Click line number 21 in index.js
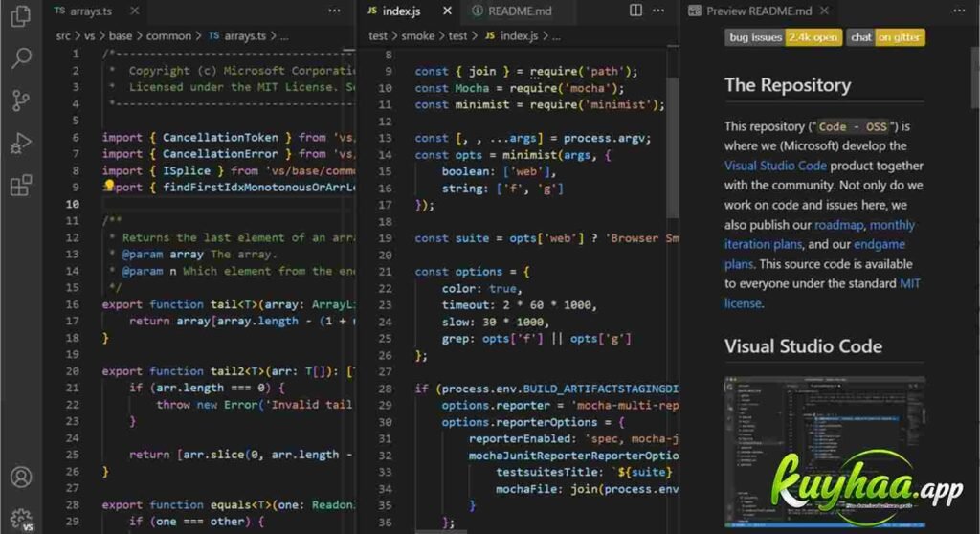Image resolution: width=980 pixels, height=534 pixels. pos(385,272)
